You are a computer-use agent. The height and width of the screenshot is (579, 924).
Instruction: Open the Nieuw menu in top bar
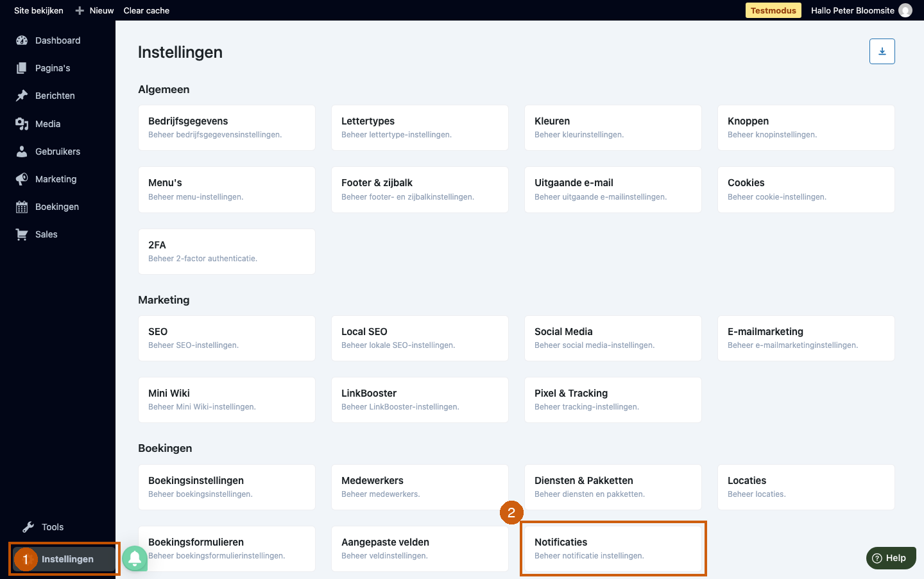pos(101,10)
